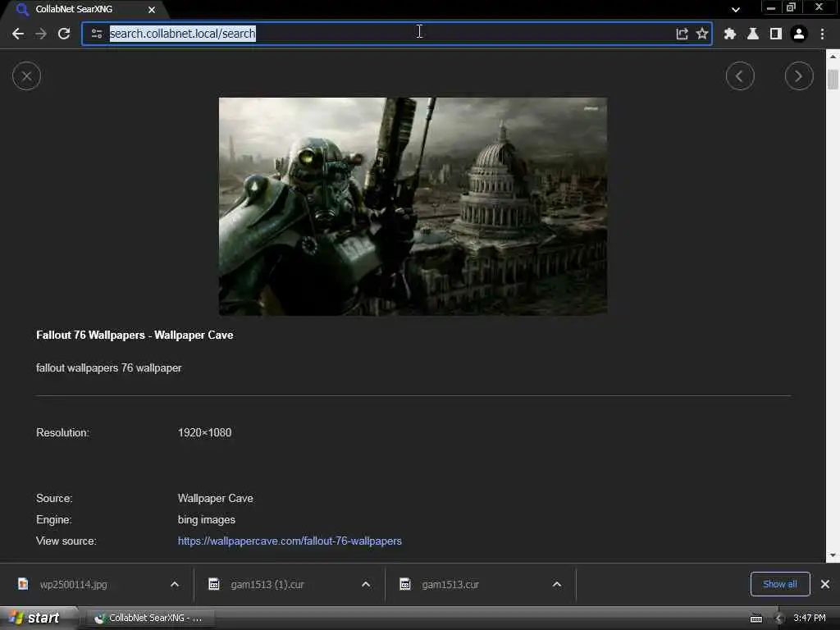Viewport: 840px width, 630px height.
Task: Go to next image result arrow
Action: coord(799,76)
